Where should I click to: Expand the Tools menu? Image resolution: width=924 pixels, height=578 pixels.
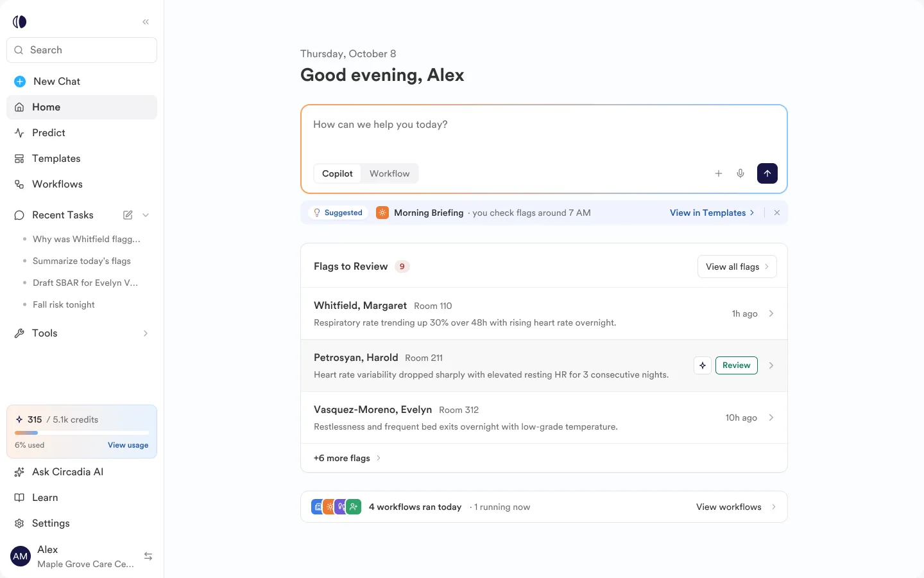pos(81,333)
